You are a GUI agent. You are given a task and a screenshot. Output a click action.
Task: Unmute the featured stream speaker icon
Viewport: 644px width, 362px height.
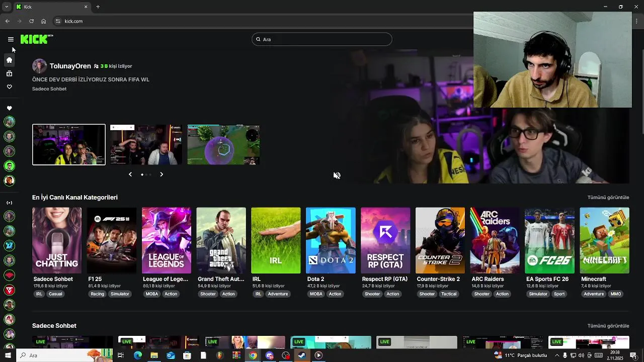337,175
